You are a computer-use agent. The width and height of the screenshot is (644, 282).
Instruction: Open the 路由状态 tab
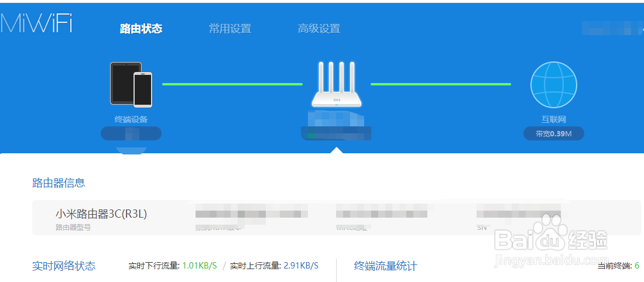point(141,29)
